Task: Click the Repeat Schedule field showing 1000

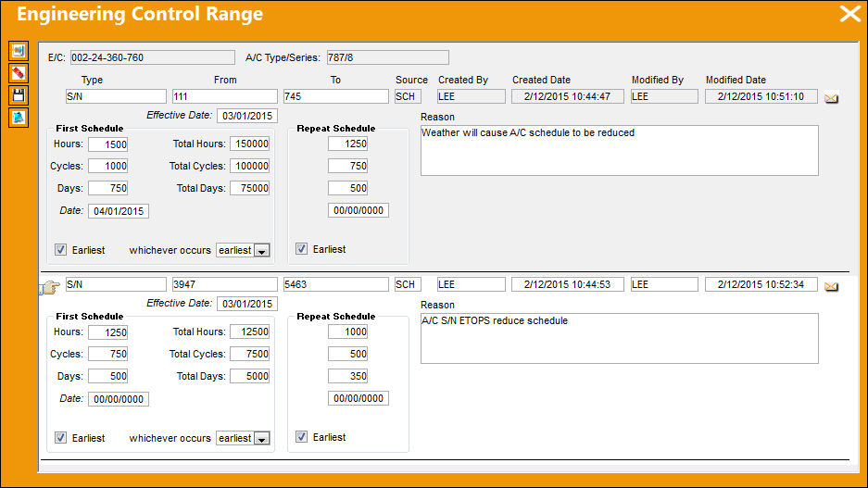Action: [x=347, y=332]
